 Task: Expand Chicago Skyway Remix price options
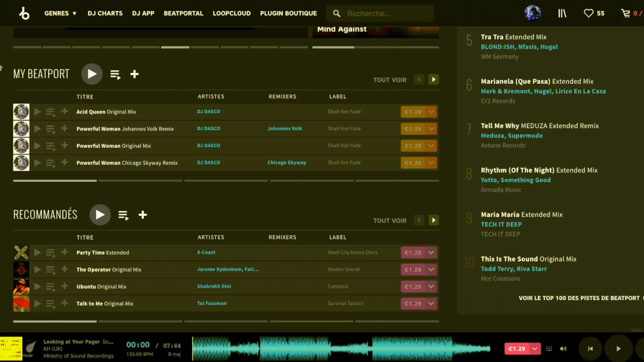(x=431, y=163)
